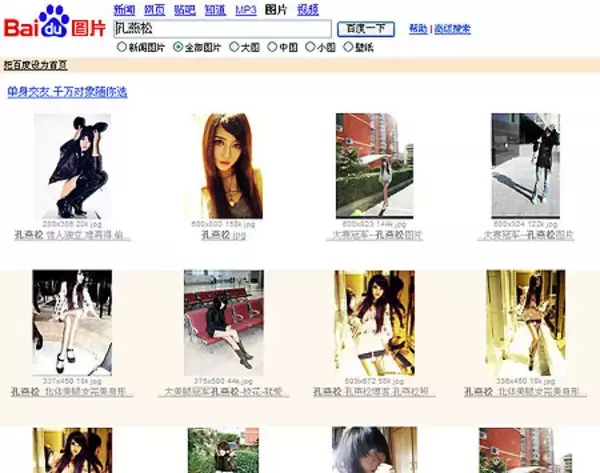This screenshot has height=473, width=600.
Task: Click 把百度设为首页 link
Action: click(x=36, y=65)
